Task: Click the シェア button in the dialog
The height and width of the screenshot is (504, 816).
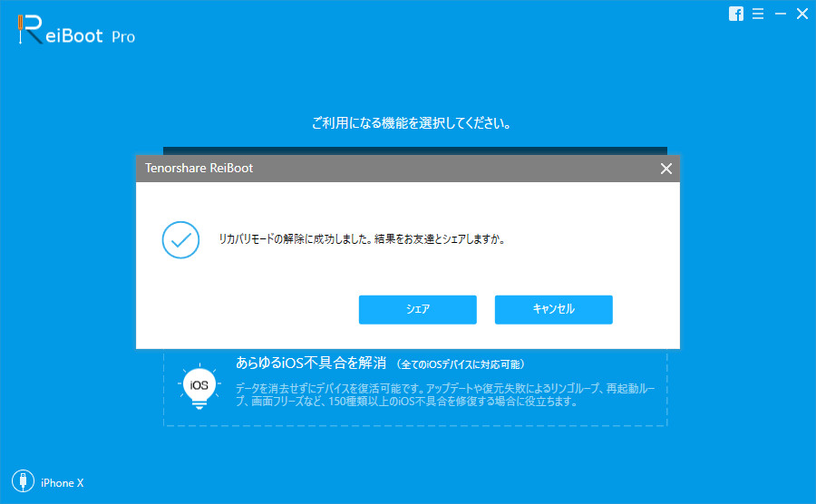Action: (417, 309)
